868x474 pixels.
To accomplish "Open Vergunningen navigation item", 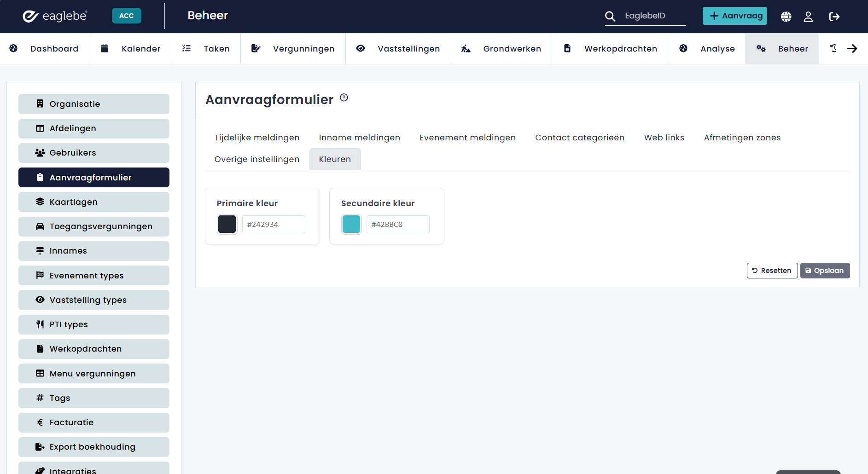I will pos(293,49).
